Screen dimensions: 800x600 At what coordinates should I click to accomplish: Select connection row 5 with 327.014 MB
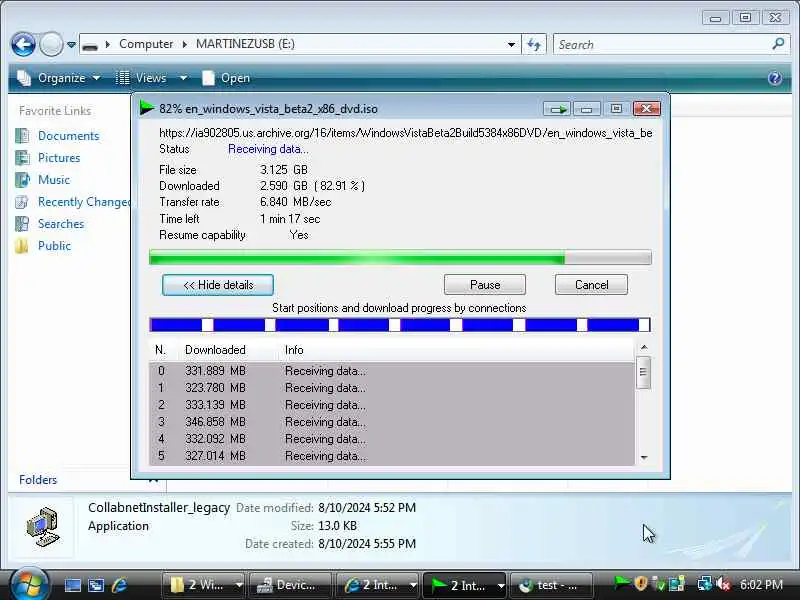(x=391, y=456)
